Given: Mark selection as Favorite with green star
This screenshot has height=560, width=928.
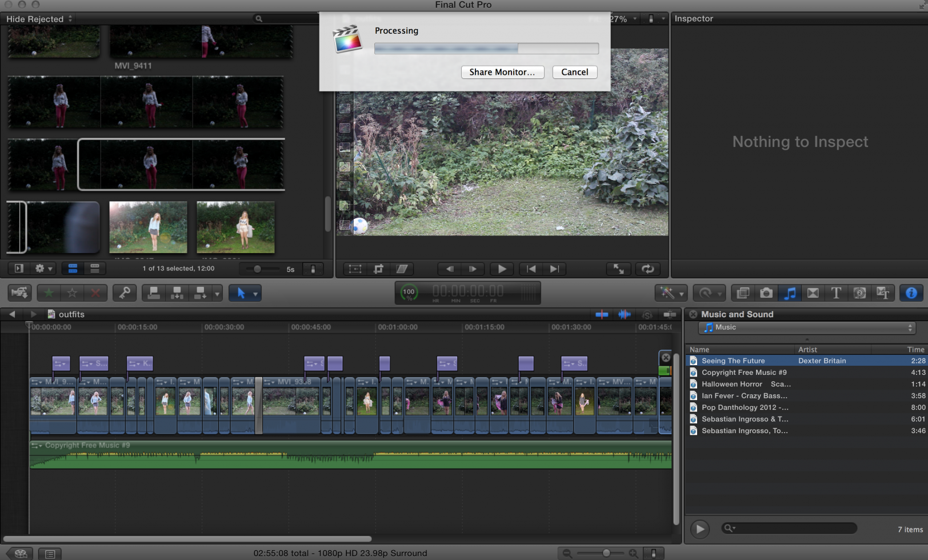Looking at the screenshot, I should (x=49, y=293).
